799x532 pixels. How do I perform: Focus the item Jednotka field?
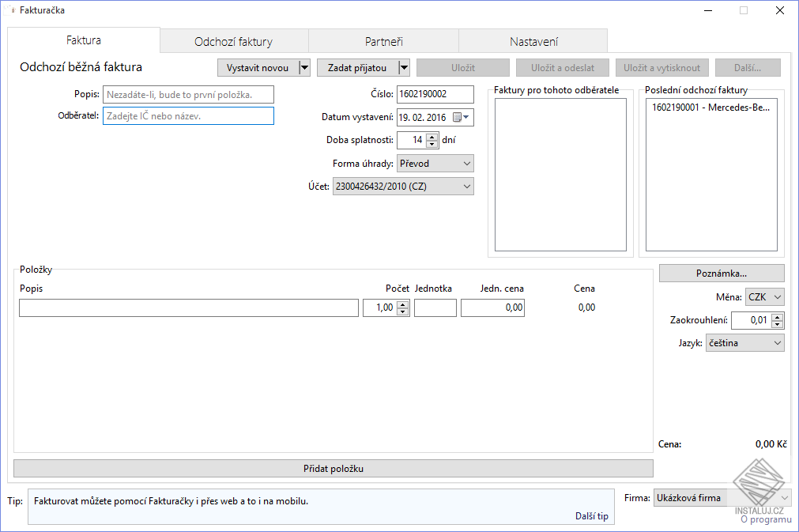coord(435,308)
